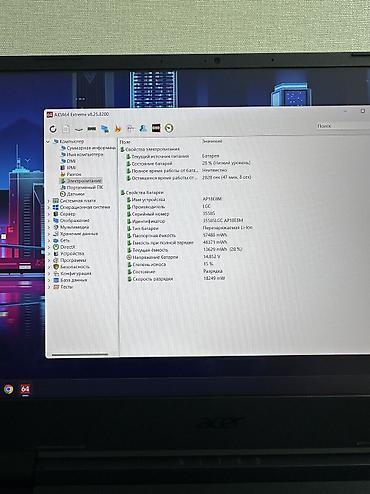Expand the Мультимедиа node
The width and height of the screenshot is (370, 494).
point(49,227)
